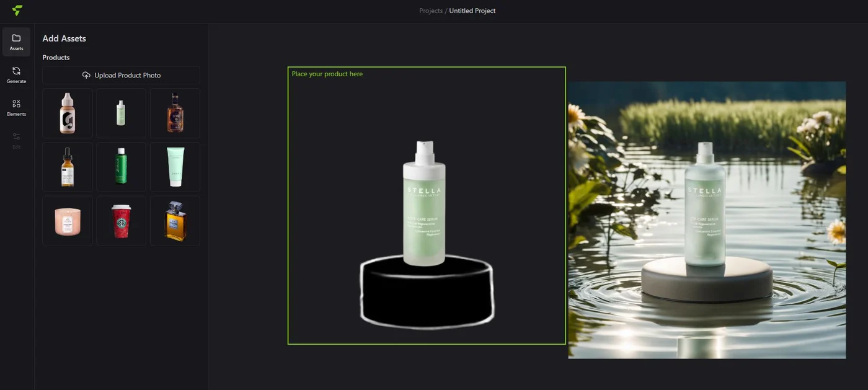868x390 pixels.
Task: Select the pink candle jar thumbnail
Action: pyautogui.click(x=68, y=221)
